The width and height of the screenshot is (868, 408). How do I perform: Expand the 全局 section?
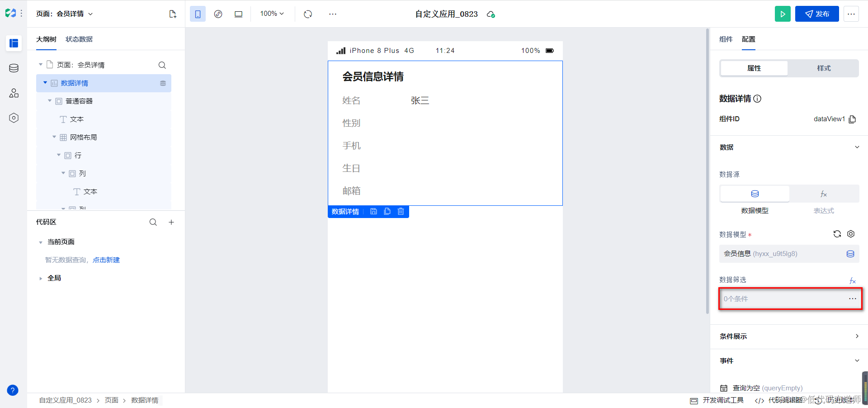click(41, 279)
